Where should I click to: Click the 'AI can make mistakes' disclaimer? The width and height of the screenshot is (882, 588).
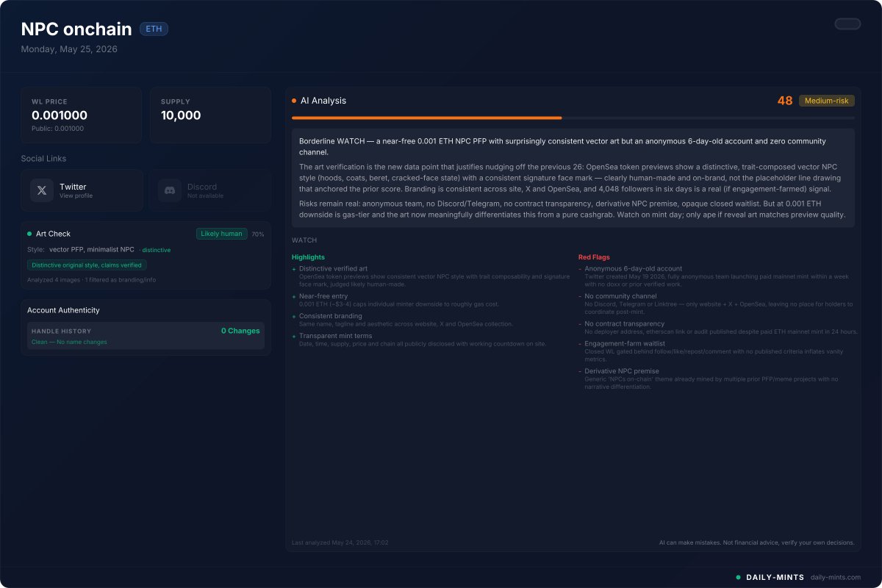click(x=757, y=542)
